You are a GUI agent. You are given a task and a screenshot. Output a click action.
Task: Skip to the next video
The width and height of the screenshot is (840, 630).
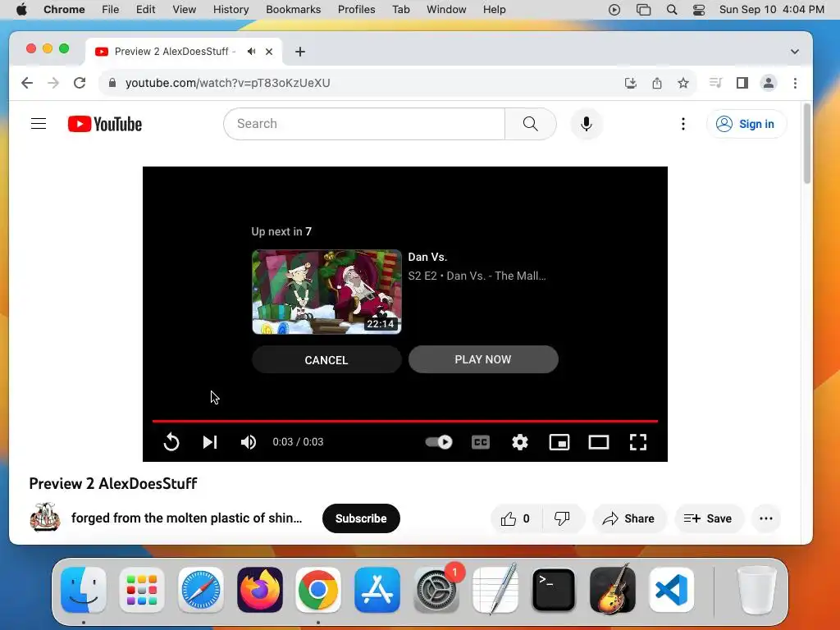tap(210, 442)
